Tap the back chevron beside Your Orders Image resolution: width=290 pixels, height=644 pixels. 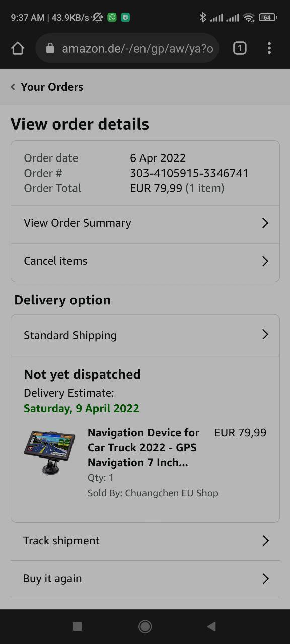[x=13, y=87]
